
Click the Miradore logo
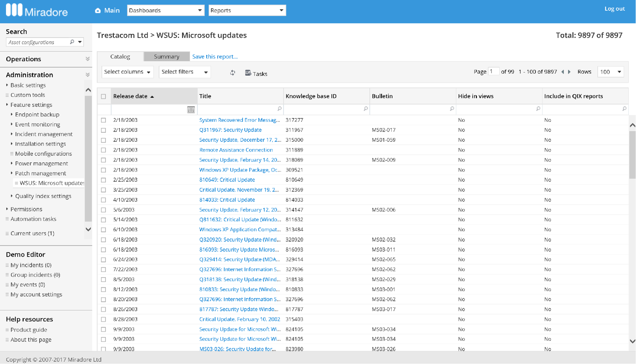click(x=37, y=11)
